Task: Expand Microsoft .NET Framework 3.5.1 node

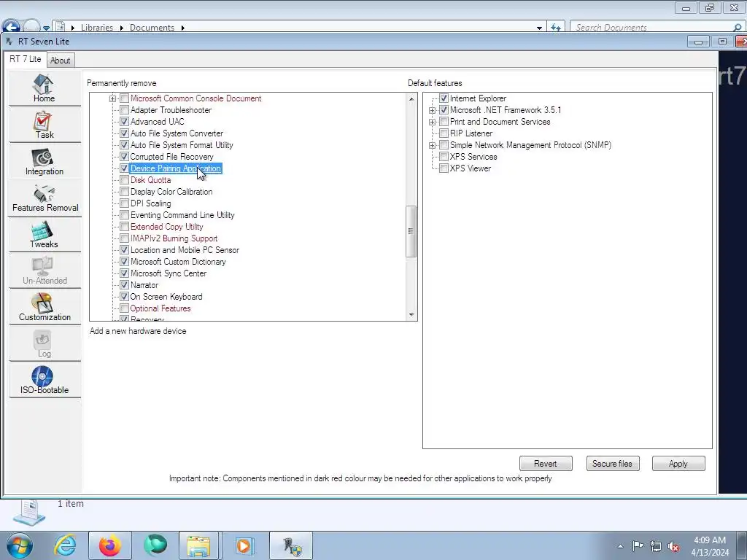Action: (432, 111)
